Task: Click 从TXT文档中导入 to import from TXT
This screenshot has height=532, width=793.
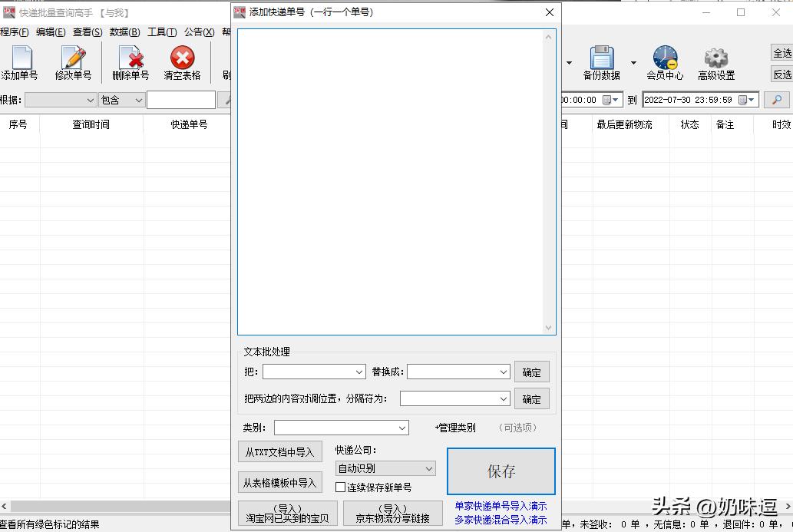Action: 279,451
